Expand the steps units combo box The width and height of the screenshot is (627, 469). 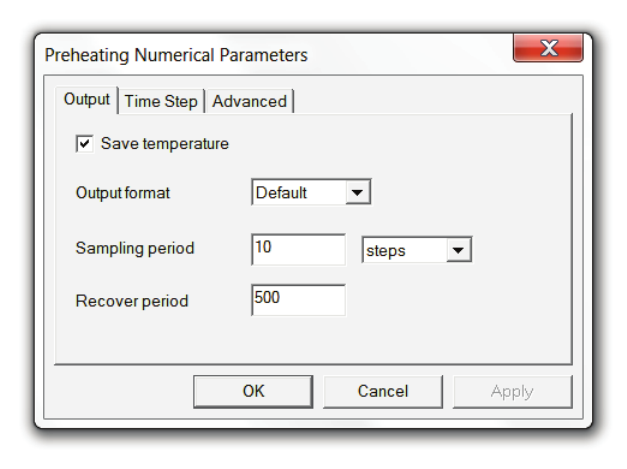coord(415,250)
